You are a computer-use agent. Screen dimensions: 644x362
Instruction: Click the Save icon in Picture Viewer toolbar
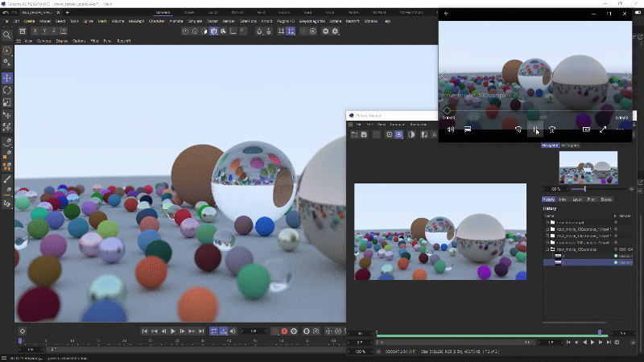[x=364, y=134]
